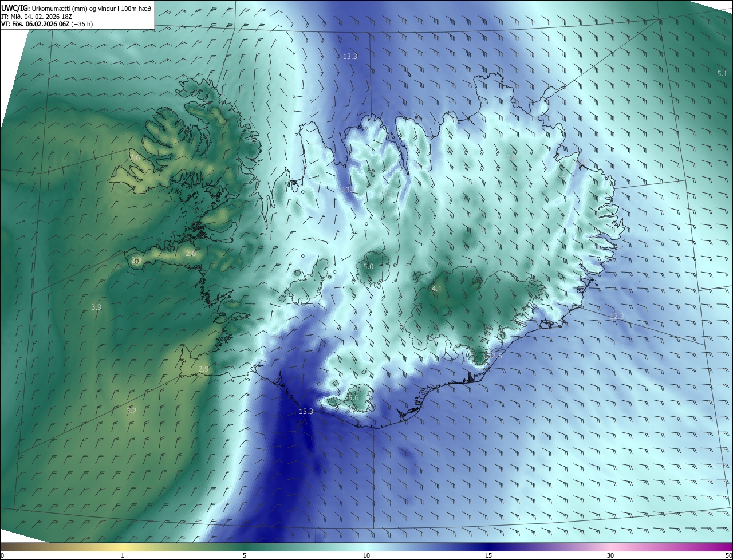Click the "30" label on the color scale
Screen dimensions: 733x560
[x=610, y=555]
